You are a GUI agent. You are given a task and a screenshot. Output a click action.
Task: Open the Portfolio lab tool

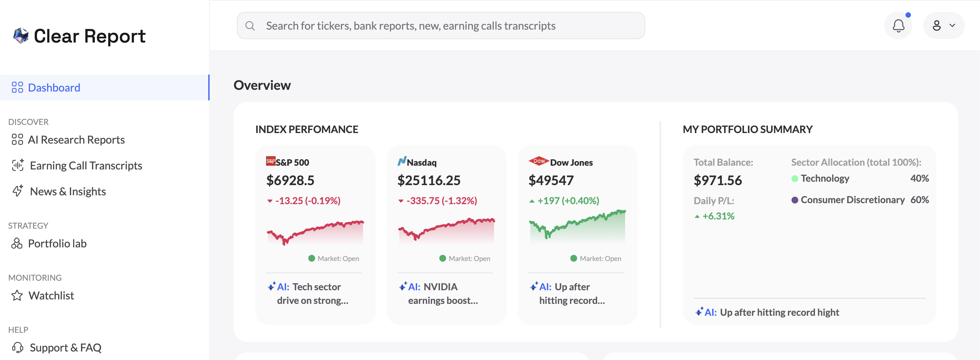tap(58, 243)
